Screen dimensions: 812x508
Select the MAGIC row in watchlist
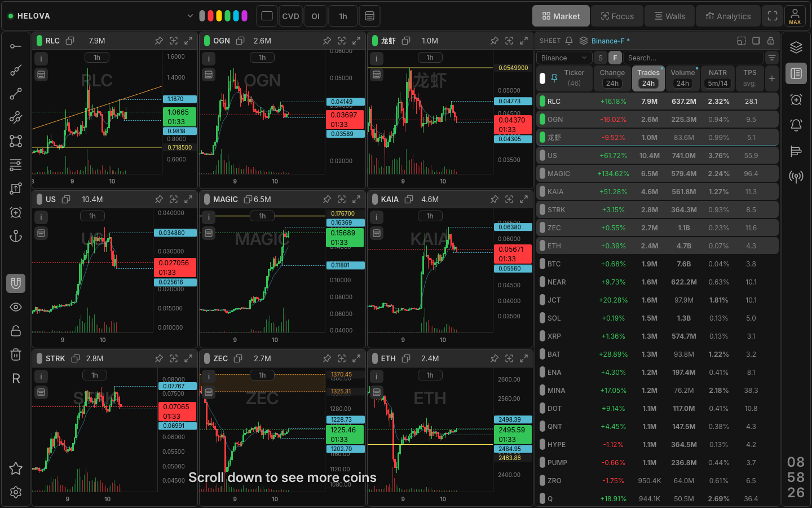pos(657,174)
